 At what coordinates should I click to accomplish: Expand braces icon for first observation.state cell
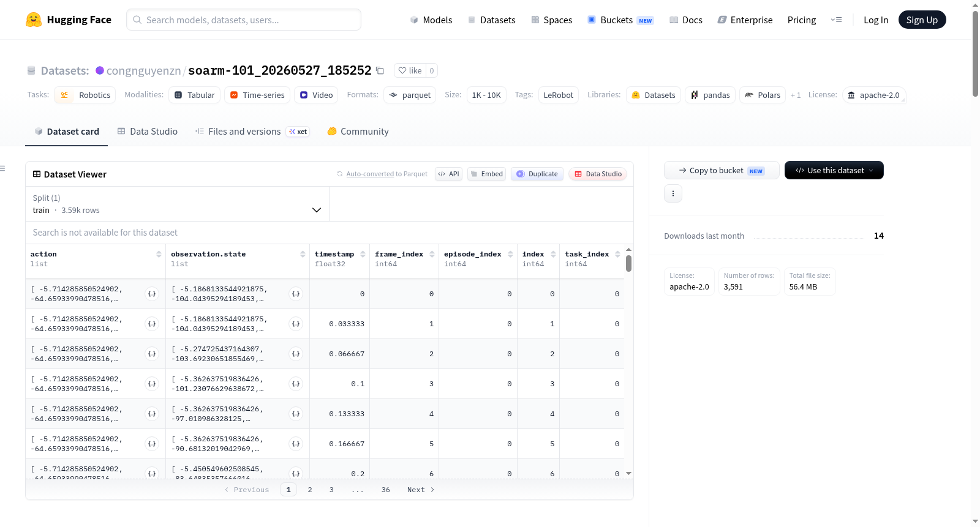point(296,294)
